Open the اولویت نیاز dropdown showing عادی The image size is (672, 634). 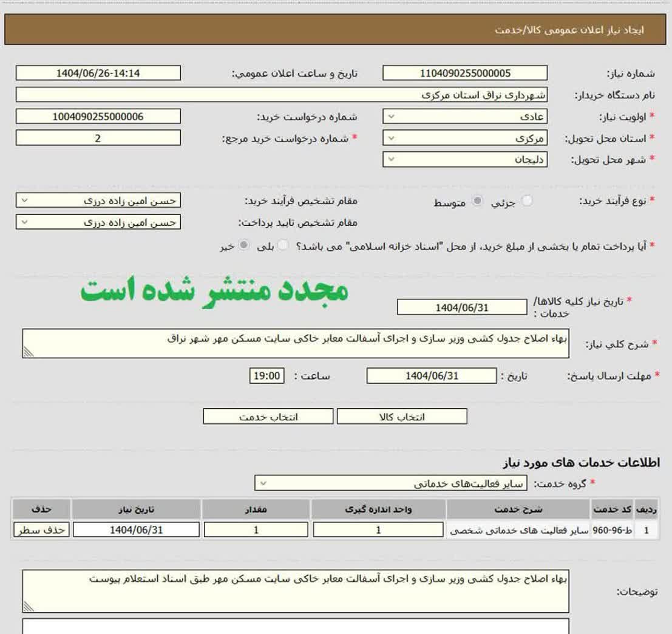[x=464, y=117]
